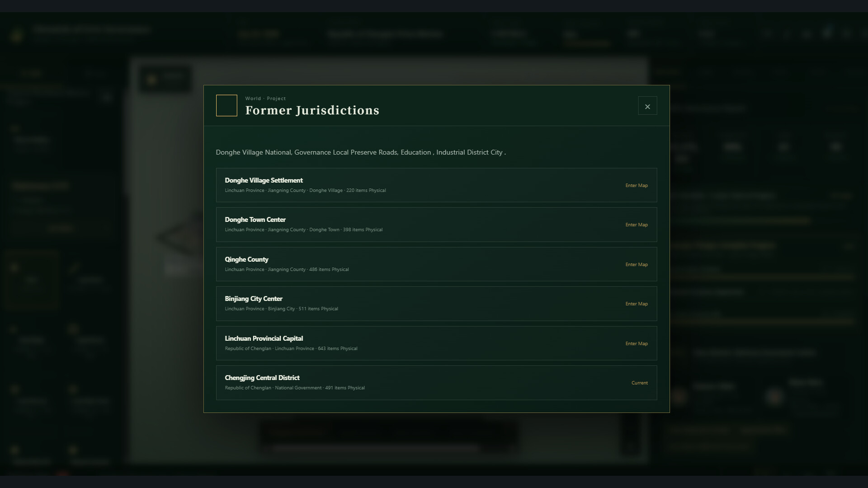This screenshot has height=488, width=868.
Task: Click Enter Map for Qinghe County
Action: [637, 264]
